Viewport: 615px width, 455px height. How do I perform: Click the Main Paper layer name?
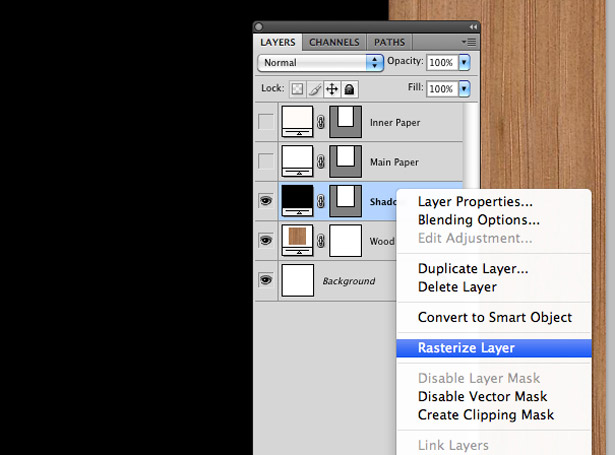pyautogui.click(x=394, y=162)
